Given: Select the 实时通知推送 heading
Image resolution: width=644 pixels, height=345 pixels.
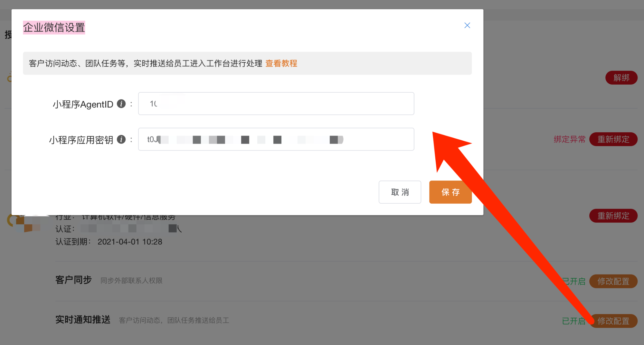Looking at the screenshot, I should tap(83, 320).
